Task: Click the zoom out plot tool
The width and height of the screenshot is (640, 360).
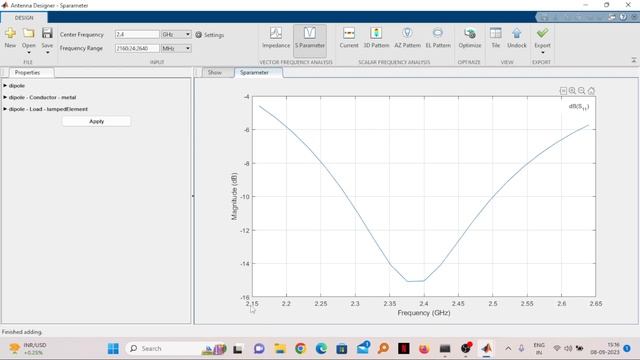Action: 582,91
